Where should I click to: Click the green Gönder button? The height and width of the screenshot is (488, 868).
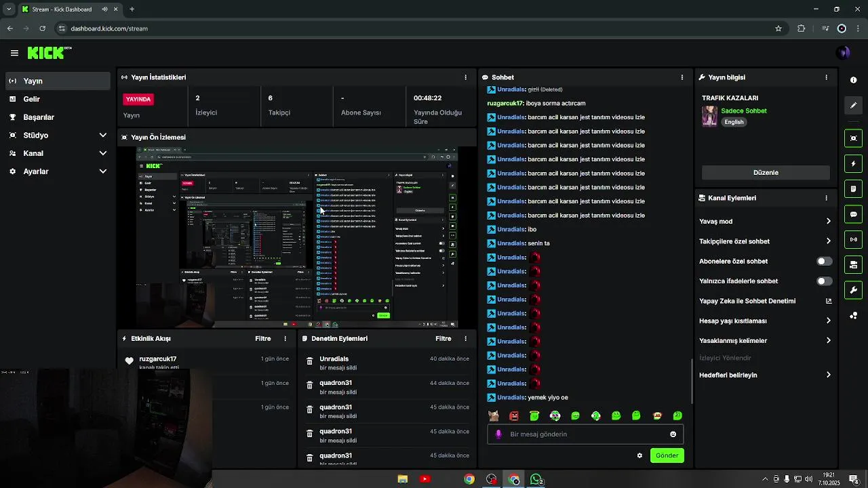click(667, 455)
